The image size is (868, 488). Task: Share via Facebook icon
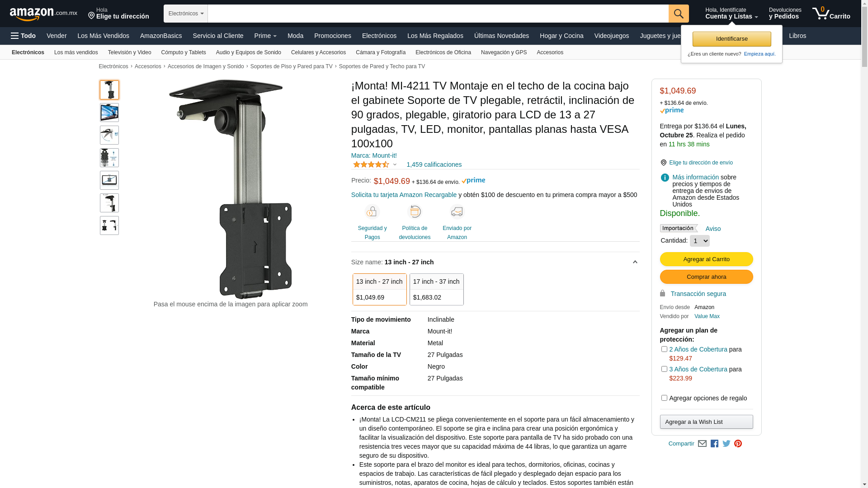click(714, 444)
